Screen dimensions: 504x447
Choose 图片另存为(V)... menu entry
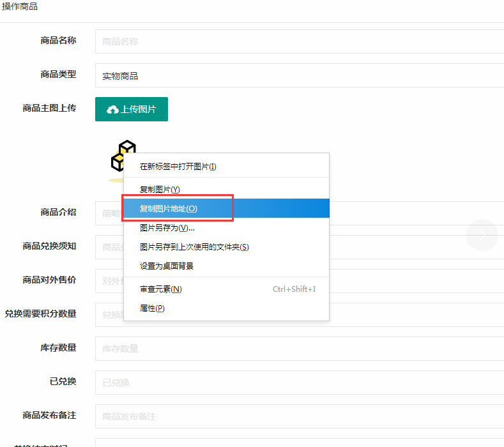tap(226, 228)
